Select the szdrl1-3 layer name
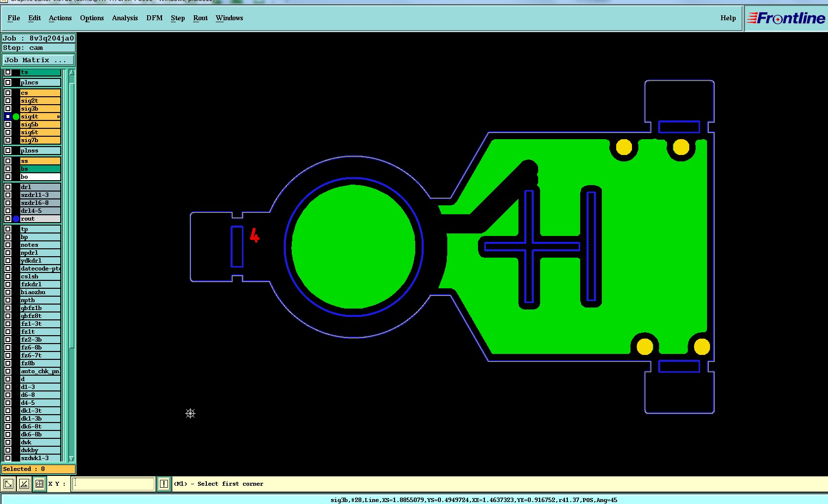 pos(40,195)
